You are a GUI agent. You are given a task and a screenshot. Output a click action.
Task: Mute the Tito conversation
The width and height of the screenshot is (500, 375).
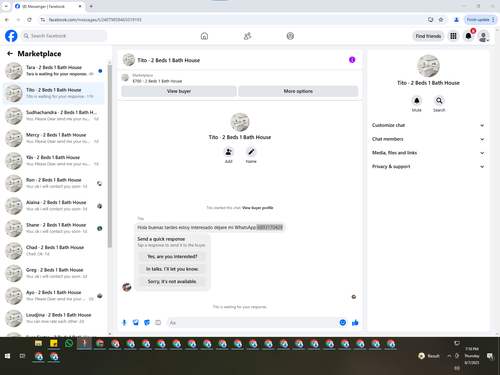tap(417, 101)
